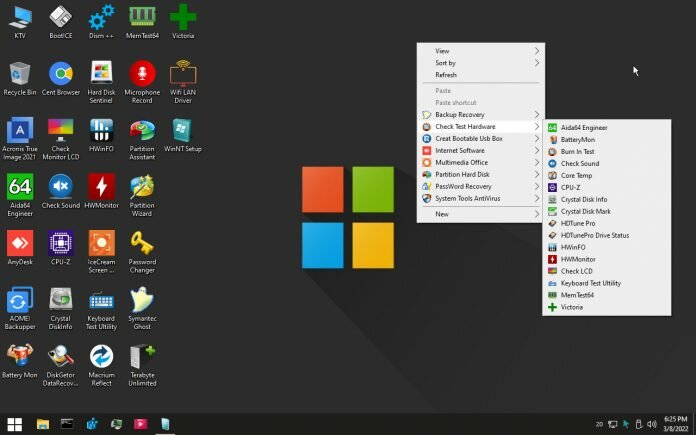Image resolution: width=696 pixels, height=435 pixels.
Task: Expand Multimedia Office submenu
Action: (481, 162)
